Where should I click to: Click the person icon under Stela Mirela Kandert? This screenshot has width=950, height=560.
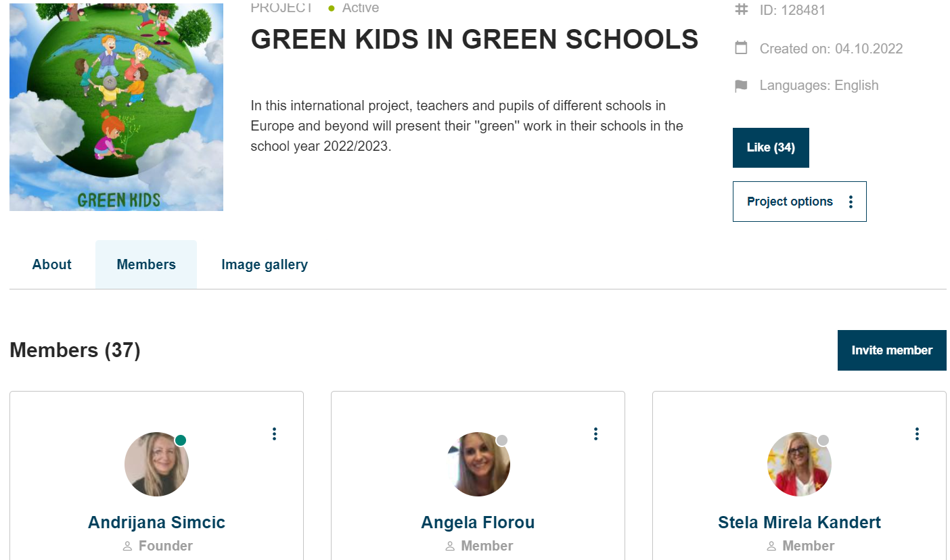coord(771,546)
